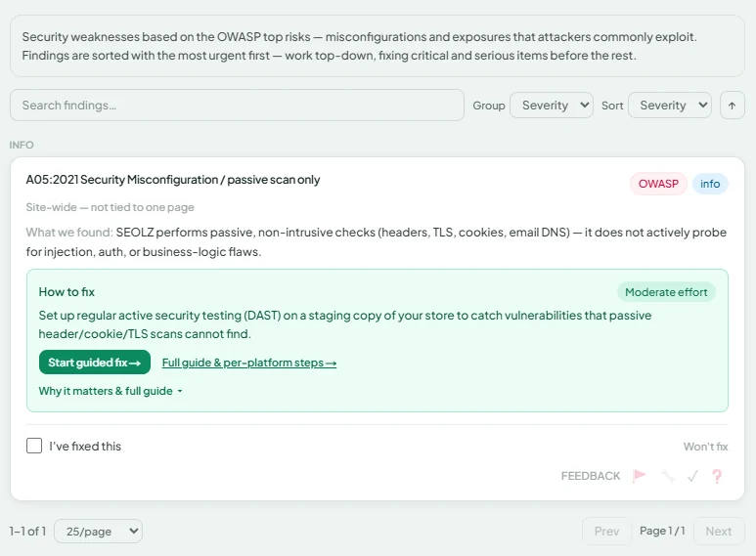Click the FEEDBACK label

591,476
